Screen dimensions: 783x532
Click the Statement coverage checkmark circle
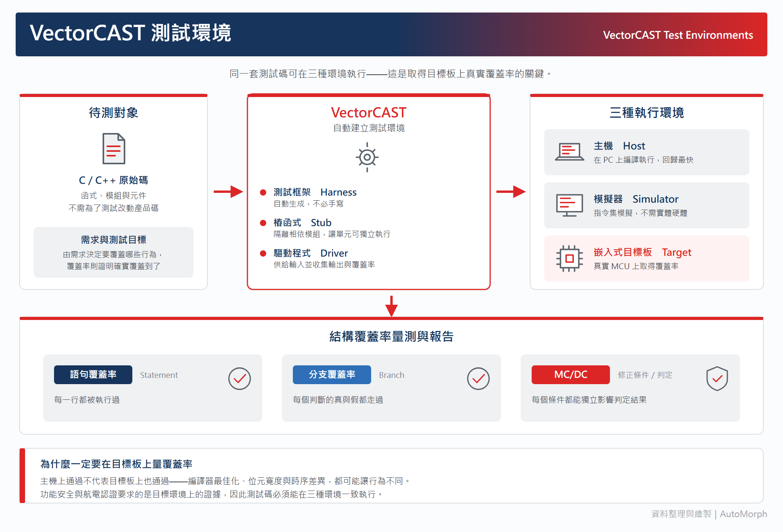240,379
